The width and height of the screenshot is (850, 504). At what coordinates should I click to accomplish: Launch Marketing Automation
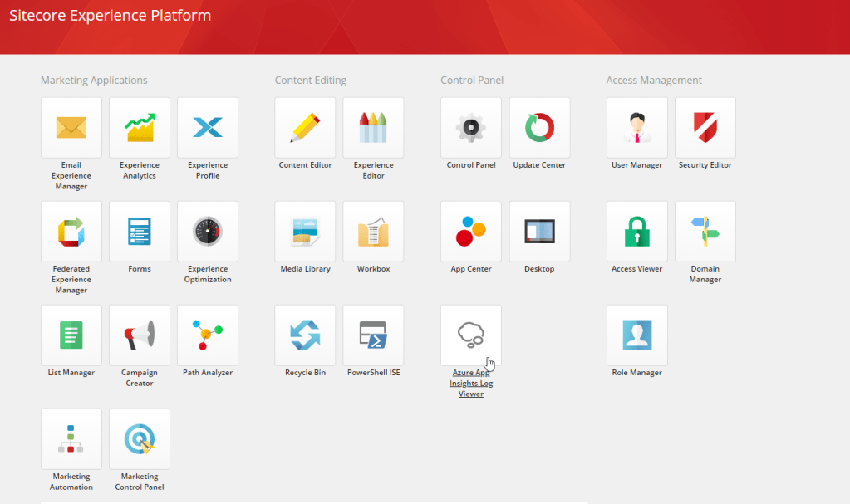71,438
